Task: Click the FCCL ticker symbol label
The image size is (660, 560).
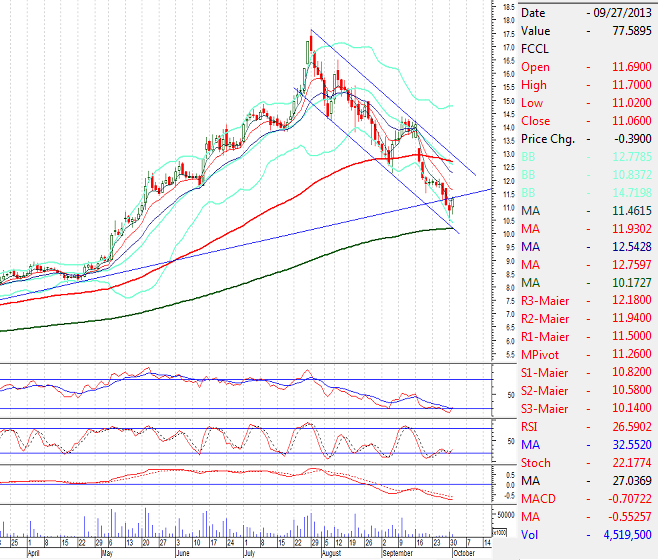Action: coord(535,47)
